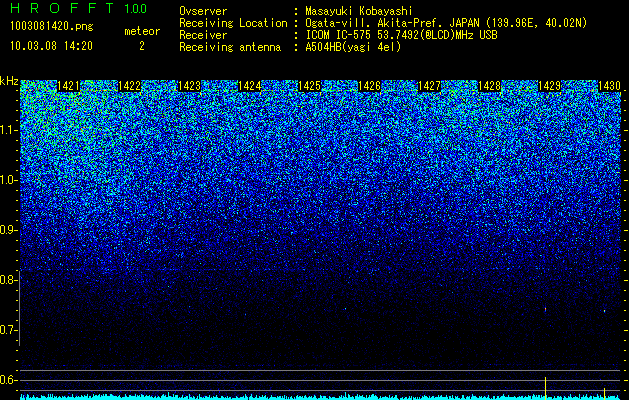Click the Ovserver field label

[203, 11]
